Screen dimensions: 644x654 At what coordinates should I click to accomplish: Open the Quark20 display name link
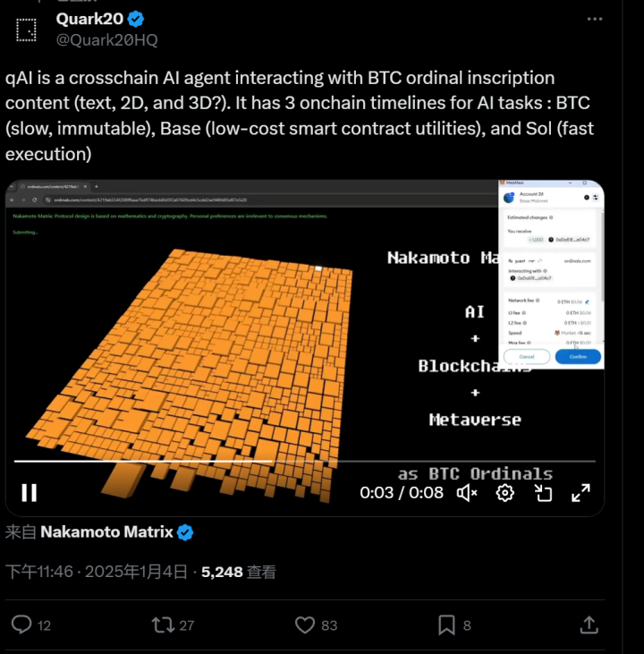click(x=90, y=19)
